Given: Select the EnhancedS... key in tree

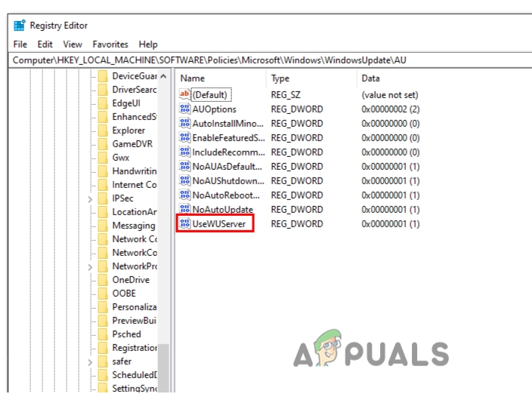Looking at the screenshot, I should tap(135, 116).
